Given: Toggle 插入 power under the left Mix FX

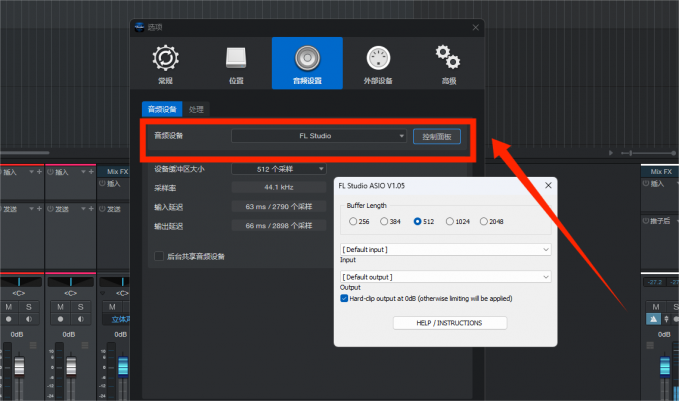Looking at the screenshot, I should (x=102, y=184).
